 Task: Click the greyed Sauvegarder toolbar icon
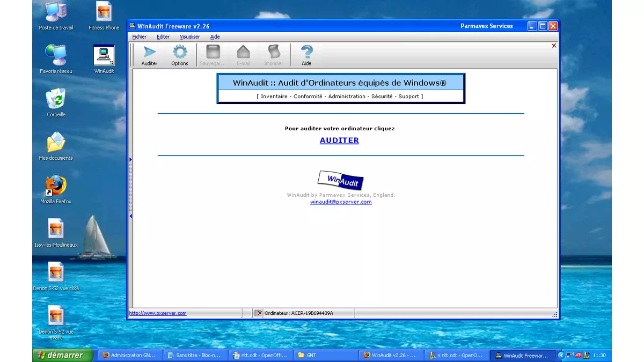point(213,55)
